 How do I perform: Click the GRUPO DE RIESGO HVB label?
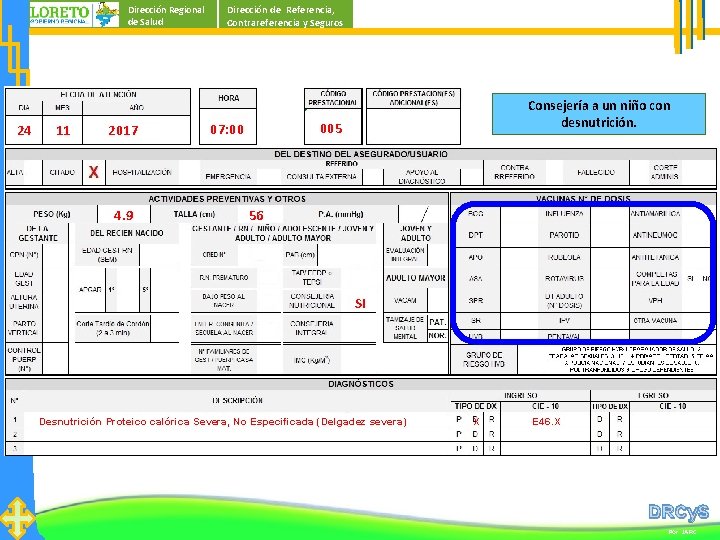click(x=484, y=360)
